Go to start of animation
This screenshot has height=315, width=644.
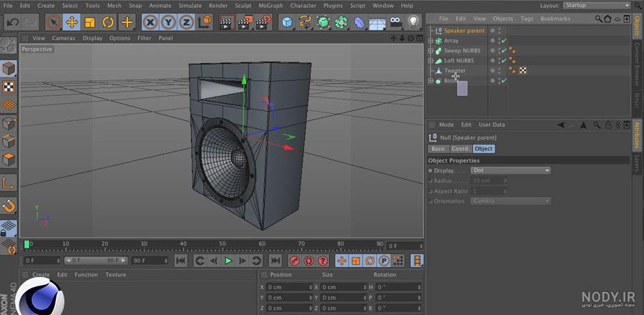[181, 261]
